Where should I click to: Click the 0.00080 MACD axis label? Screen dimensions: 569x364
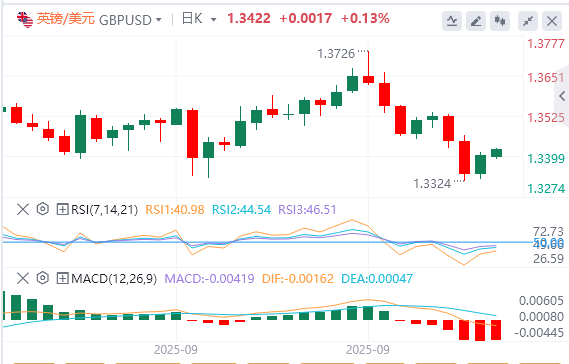[541, 317]
